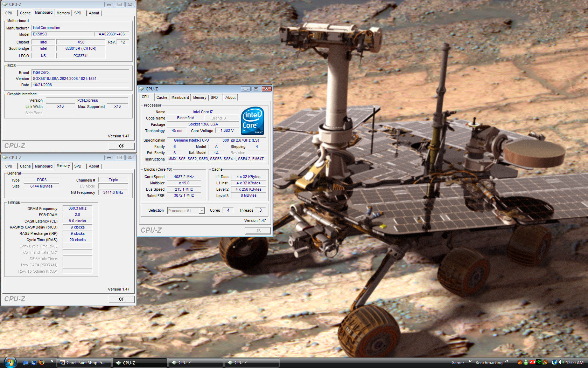Click title bar icon of Mainboard CPU-Z window
The image size is (588, 368).
pyautogui.click(x=5, y=5)
